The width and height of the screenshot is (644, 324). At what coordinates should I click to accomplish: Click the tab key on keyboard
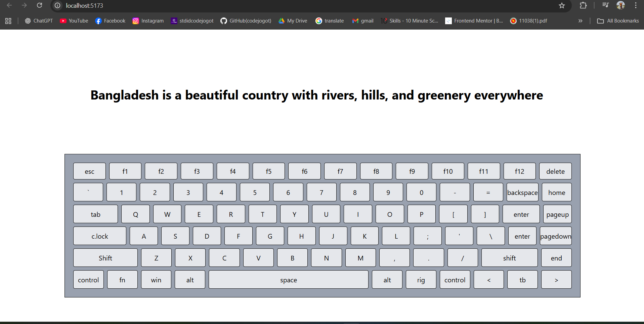tap(95, 214)
